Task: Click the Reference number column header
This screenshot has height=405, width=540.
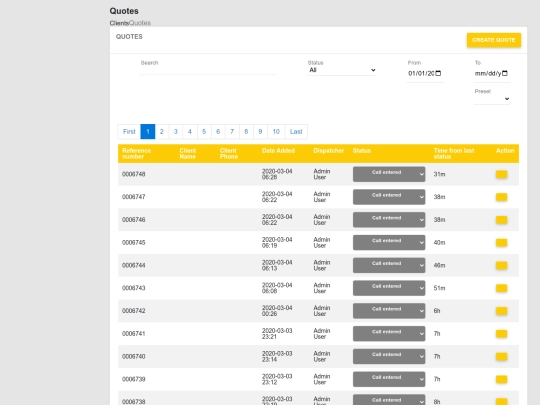Action: click(x=136, y=154)
